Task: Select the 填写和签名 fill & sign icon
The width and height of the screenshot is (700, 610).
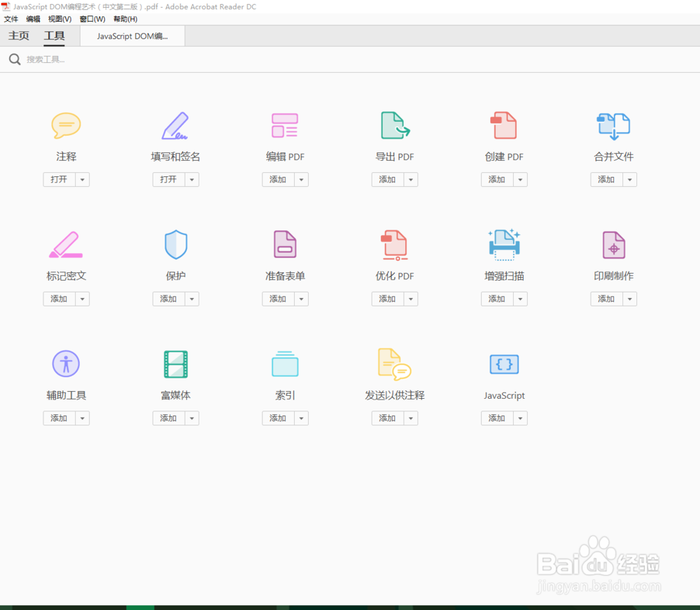Action: 175,125
